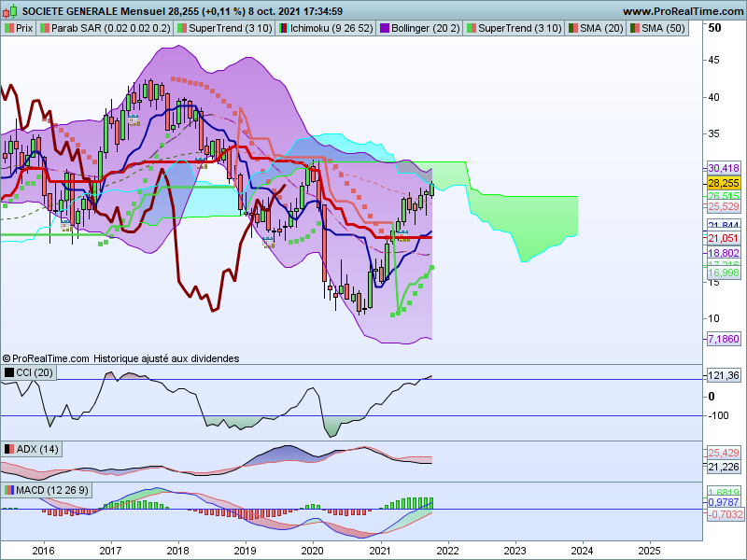Click the price label 25,529
This screenshot has height=560, width=747.
[x=723, y=206]
